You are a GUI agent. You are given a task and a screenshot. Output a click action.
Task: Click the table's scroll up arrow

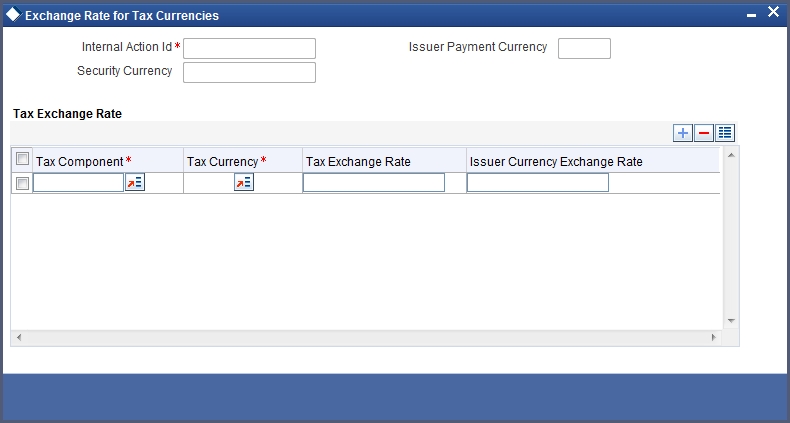click(731, 155)
